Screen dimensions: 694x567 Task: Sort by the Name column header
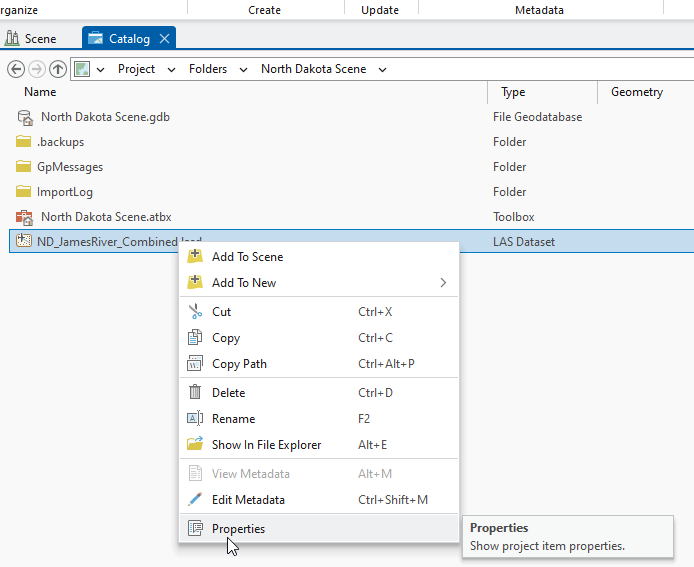coord(40,92)
